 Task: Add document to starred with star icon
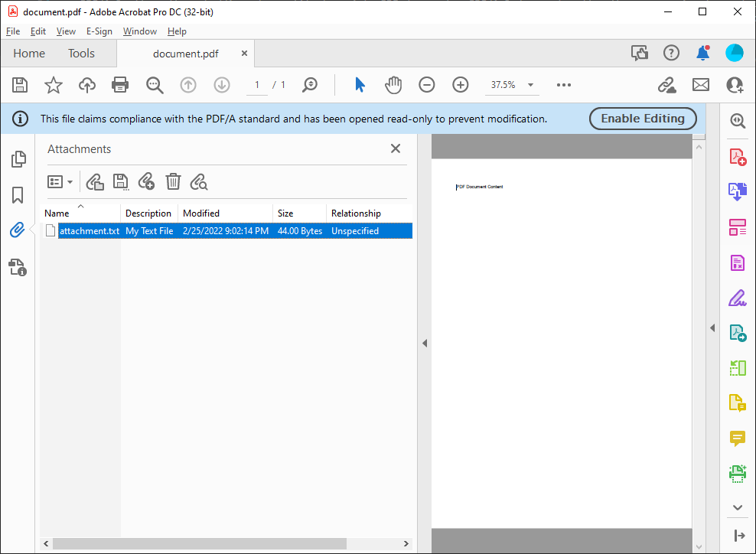(x=53, y=85)
